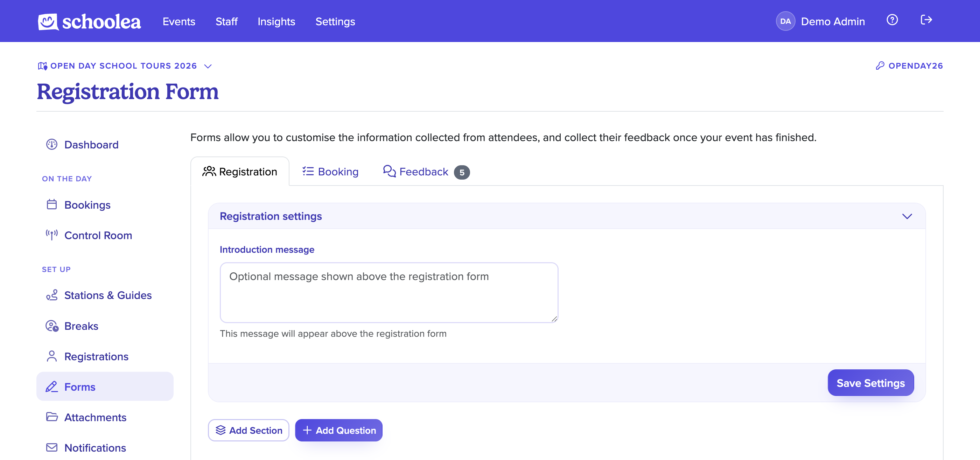980x460 pixels.
Task: Click the Dashboard gauge icon
Action: click(52, 145)
